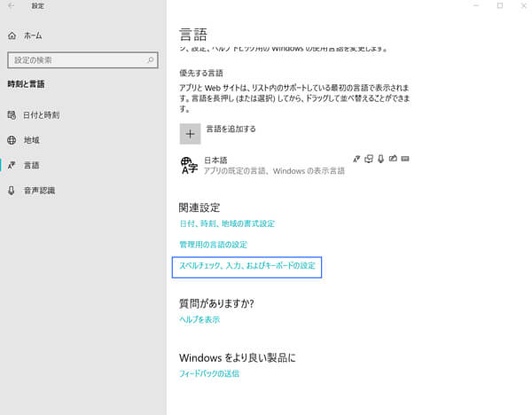Click the 優先する言語 heading text

pyautogui.click(x=201, y=73)
